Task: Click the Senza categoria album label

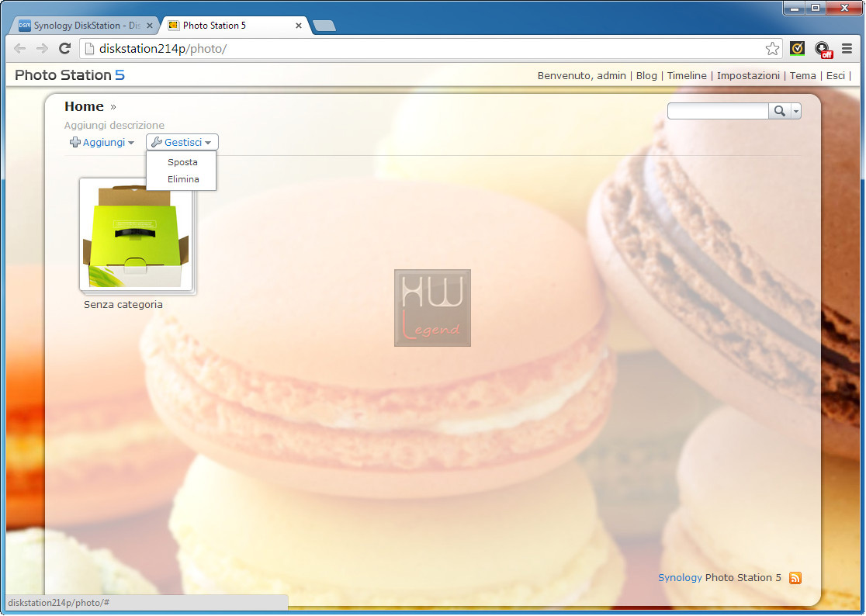Action: click(123, 305)
